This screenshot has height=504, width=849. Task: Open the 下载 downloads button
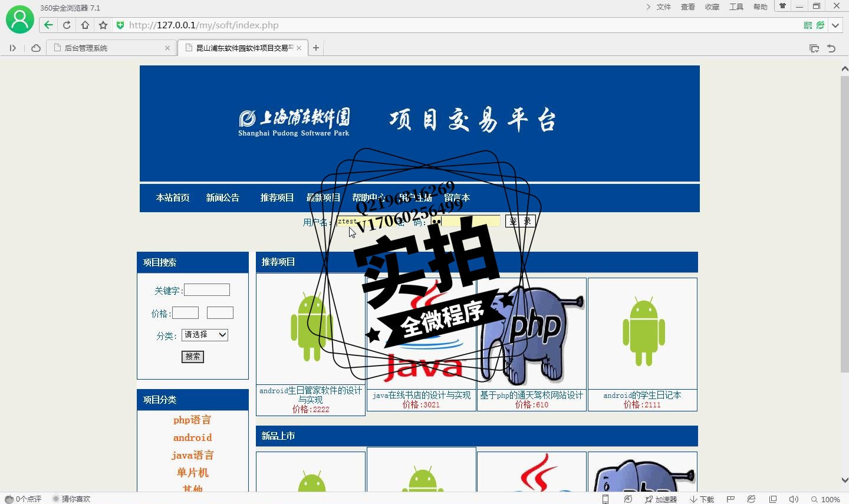702,499
